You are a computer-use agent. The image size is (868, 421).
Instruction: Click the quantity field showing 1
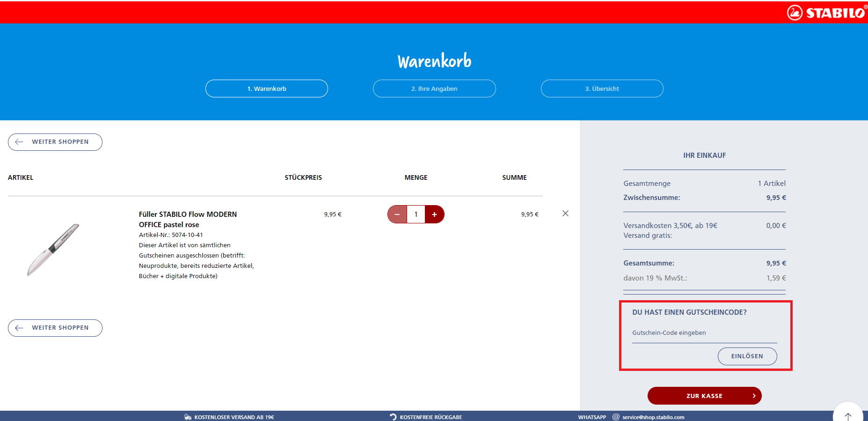(416, 214)
